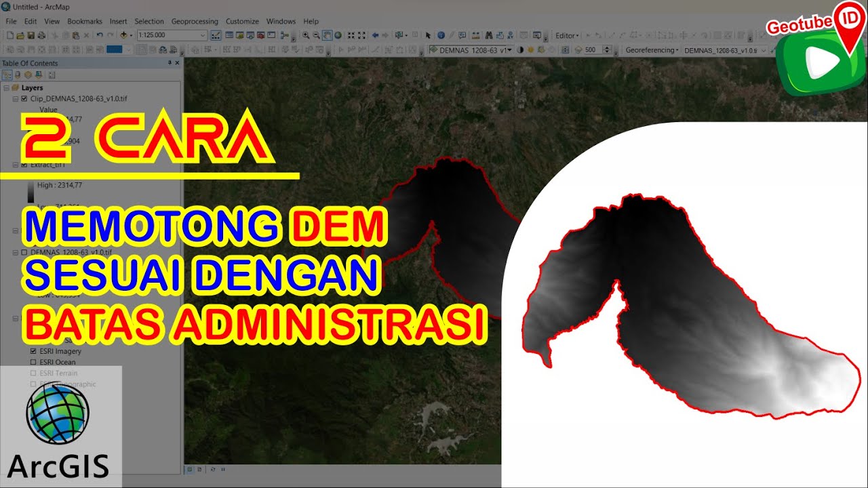Open the ArcToolbox window icon
Screen dimensions: 868x488
[260, 35]
